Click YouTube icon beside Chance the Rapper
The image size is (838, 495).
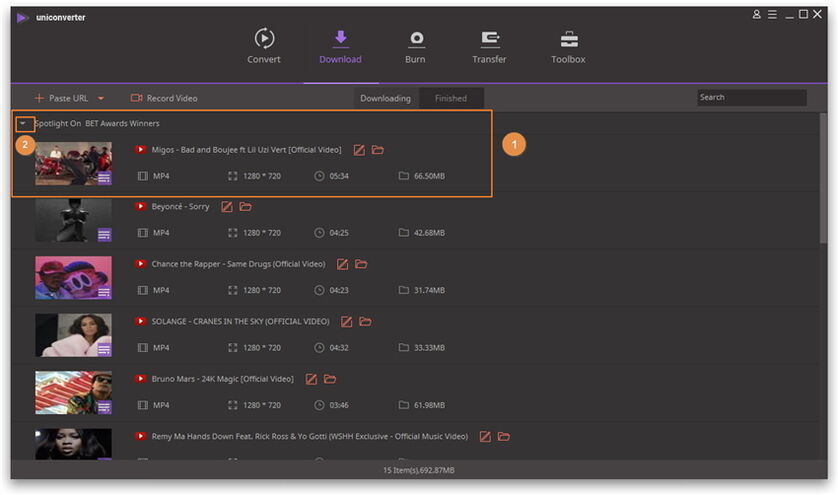(141, 264)
